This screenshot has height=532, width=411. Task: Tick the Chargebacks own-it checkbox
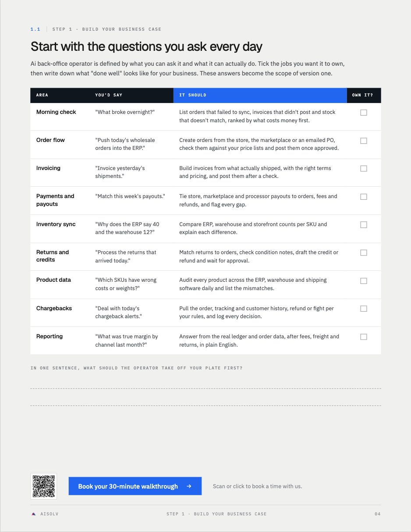coord(364,309)
